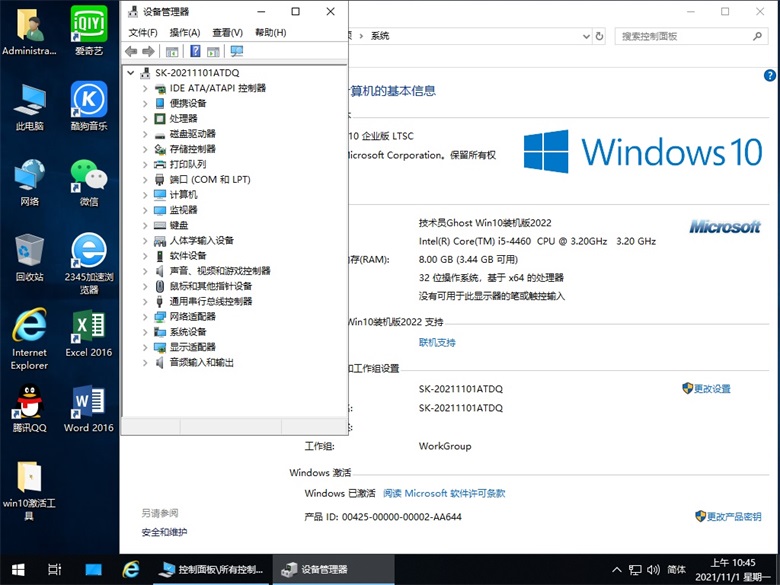Open the Kugou Music (酷狗音乐) desktop icon
This screenshot has width=780, height=585.
point(89,105)
